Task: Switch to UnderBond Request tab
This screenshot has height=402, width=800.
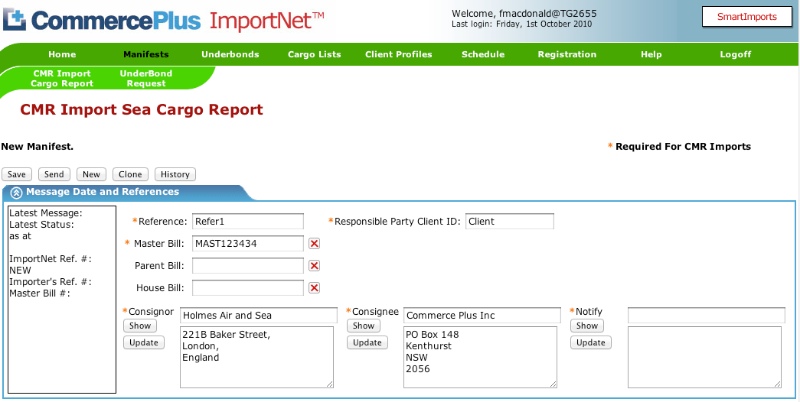Action: (x=146, y=79)
